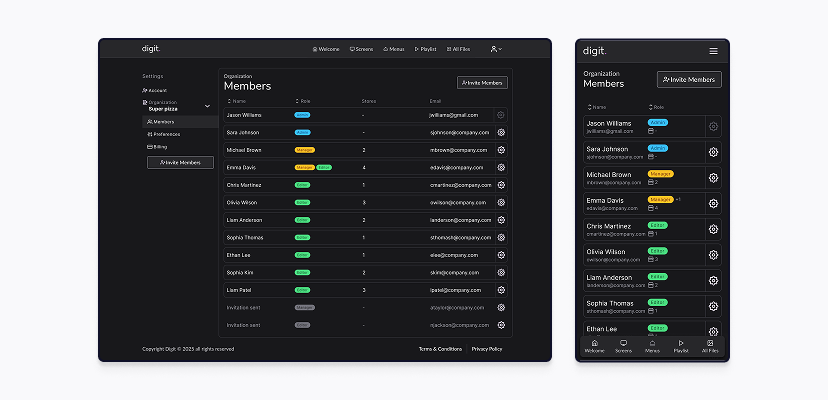Click the digit. logo in desktop header
The height and width of the screenshot is (400, 828).
pos(150,49)
